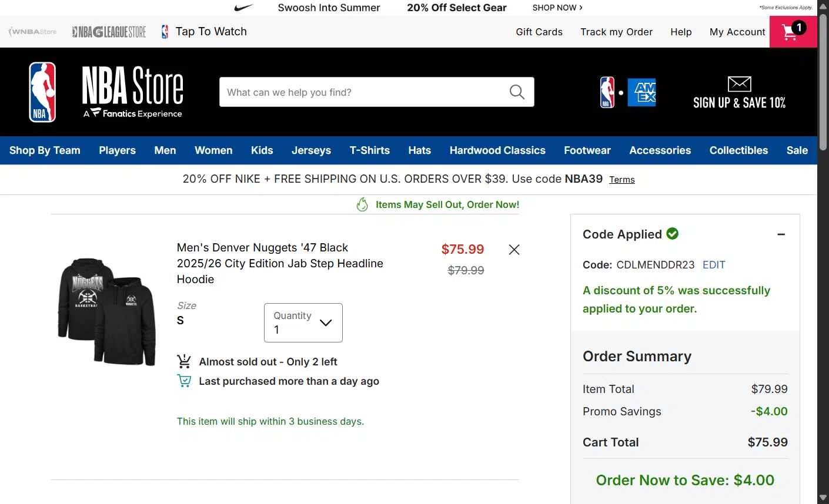Open My Account

pyautogui.click(x=737, y=32)
